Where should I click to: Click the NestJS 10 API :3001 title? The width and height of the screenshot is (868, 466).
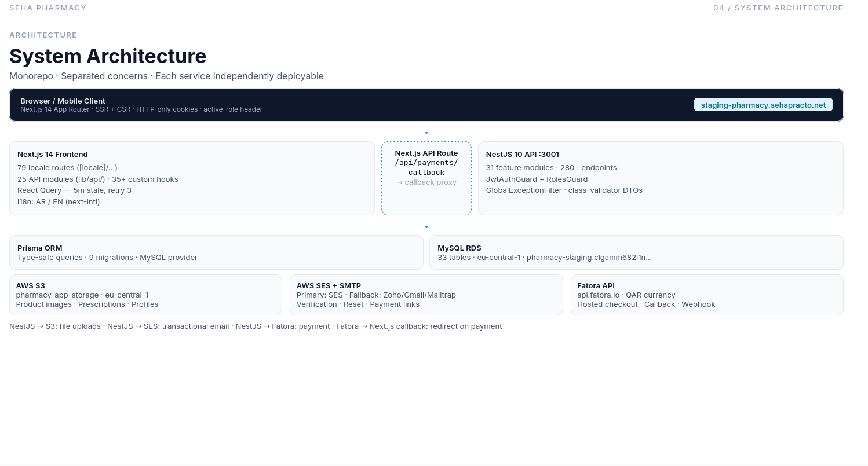523,155
